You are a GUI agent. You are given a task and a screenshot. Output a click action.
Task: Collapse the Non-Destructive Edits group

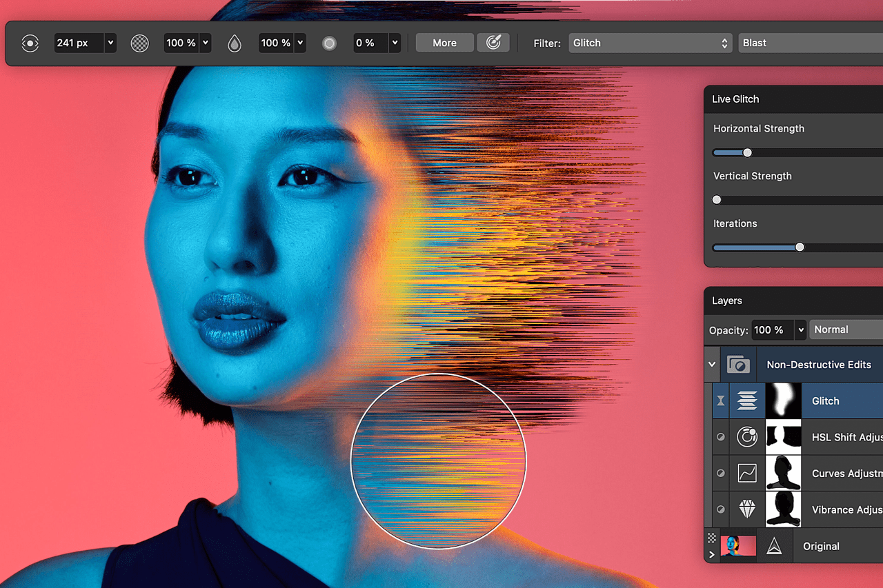pos(712,365)
